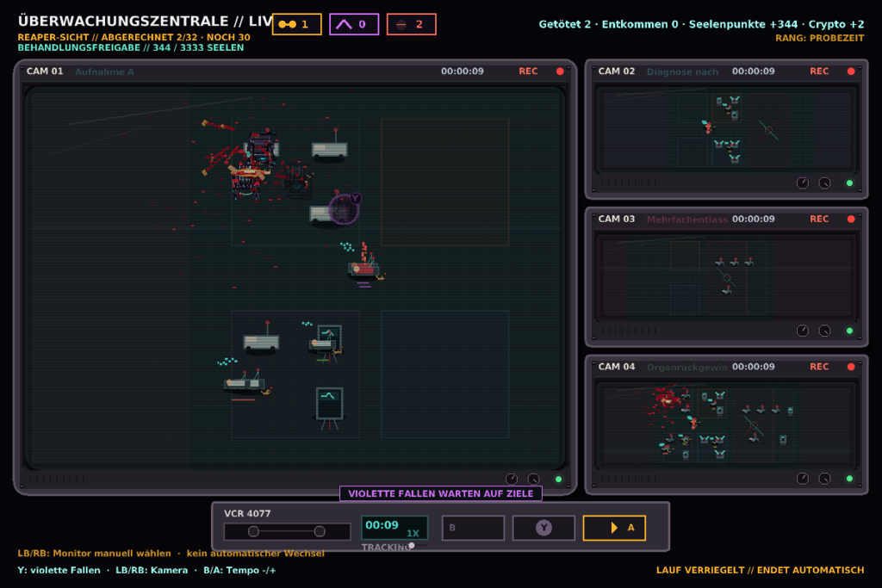Click the REC text on CAM 01

click(x=528, y=71)
